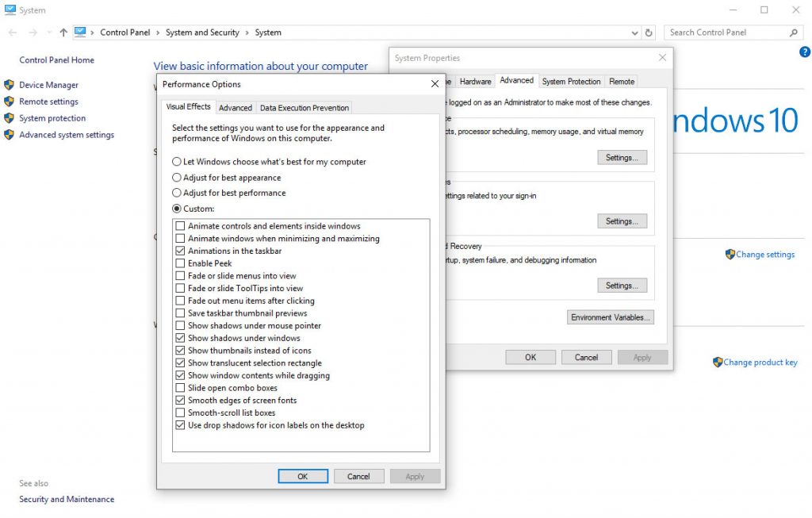Select the Adjust for best performance radio button
Image resolution: width=812 pixels, height=518 pixels.
coord(176,193)
